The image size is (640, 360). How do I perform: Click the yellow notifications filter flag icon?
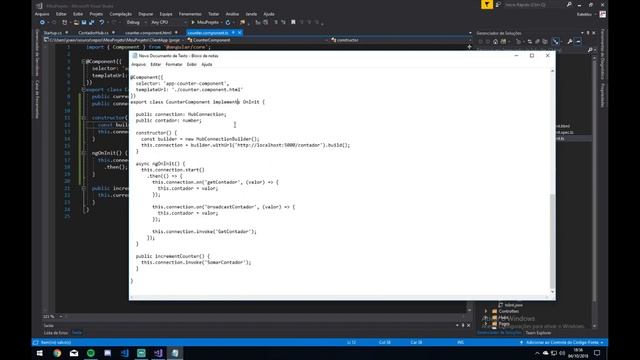(487, 4)
